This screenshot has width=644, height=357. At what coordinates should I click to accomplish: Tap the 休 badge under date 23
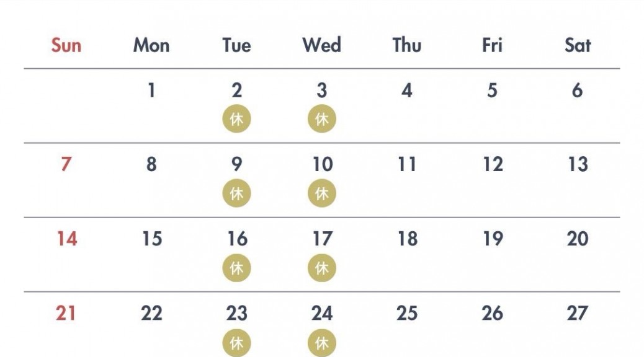[236, 343]
